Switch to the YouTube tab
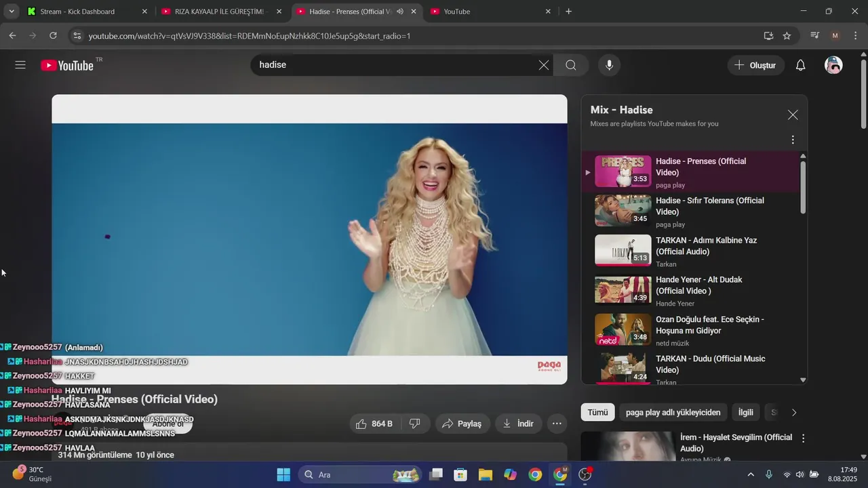 491,12
